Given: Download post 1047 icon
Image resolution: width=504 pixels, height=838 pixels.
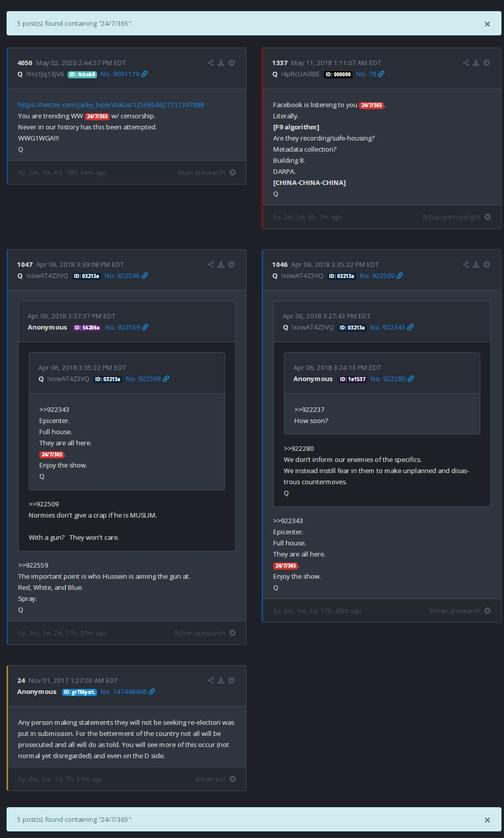Looking at the screenshot, I should [221, 264].
